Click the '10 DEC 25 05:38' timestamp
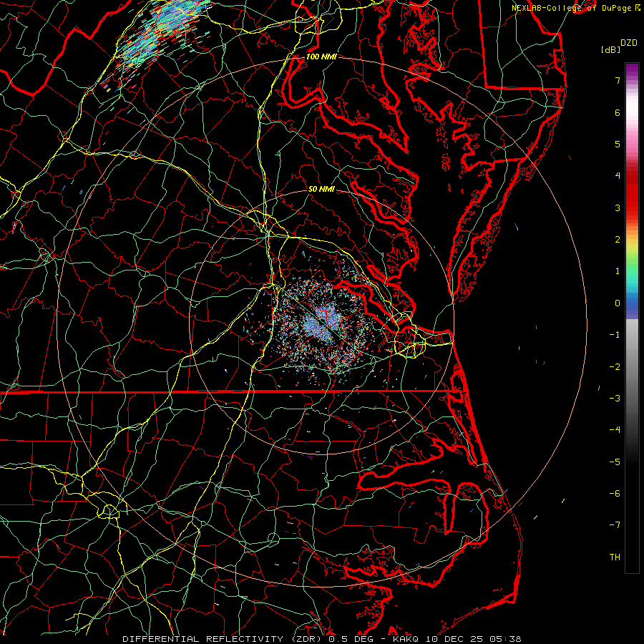 click(474, 639)
